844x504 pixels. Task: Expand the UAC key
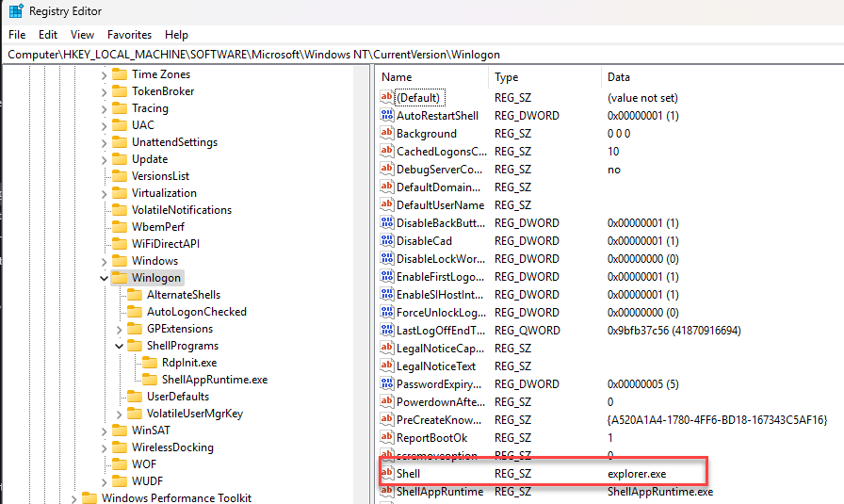coord(104,126)
